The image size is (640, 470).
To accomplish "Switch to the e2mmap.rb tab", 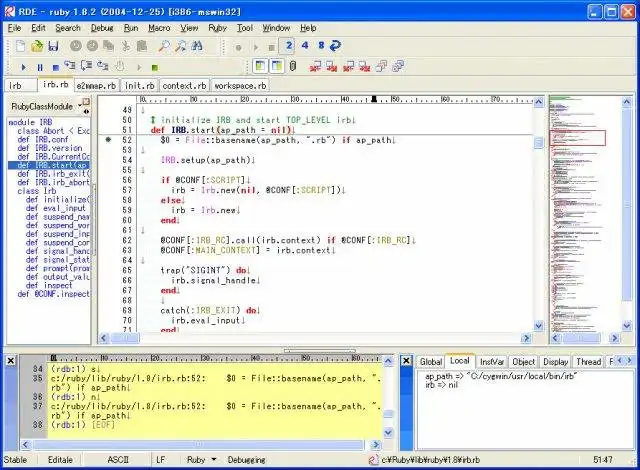I will 96,86.
